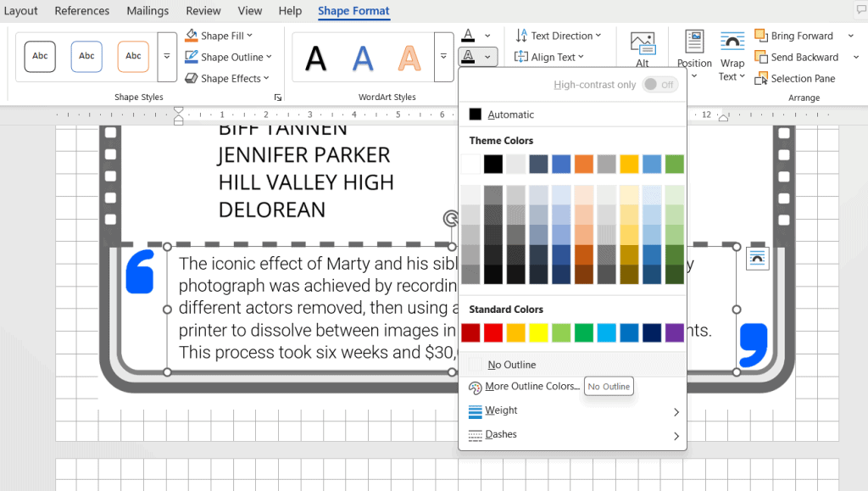868x491 pixels.
Task: Click the 'JENNIFER PARKER' text line
Action: click(x=304, y=155)
